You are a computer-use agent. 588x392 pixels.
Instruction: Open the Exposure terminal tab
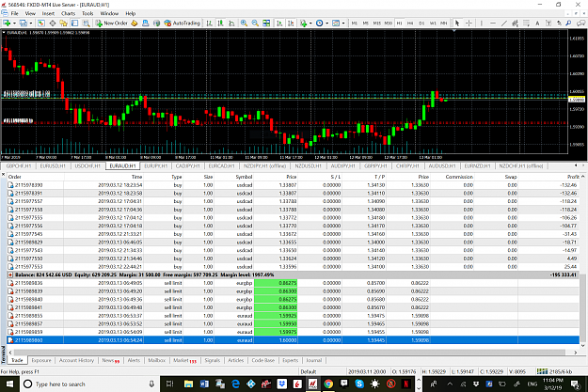pyautogui.click(x=41, y=360)
